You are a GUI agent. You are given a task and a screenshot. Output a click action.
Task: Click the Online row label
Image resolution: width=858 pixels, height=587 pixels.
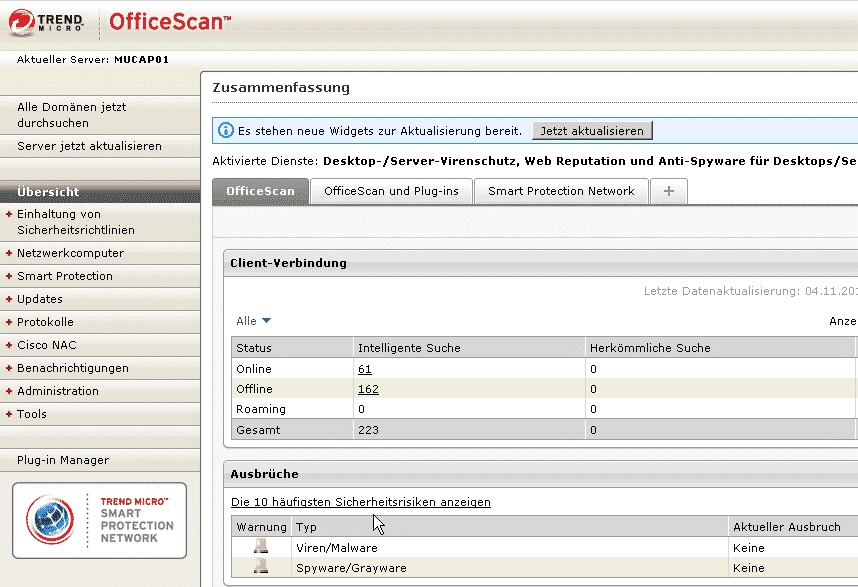[x=254, y=369]
